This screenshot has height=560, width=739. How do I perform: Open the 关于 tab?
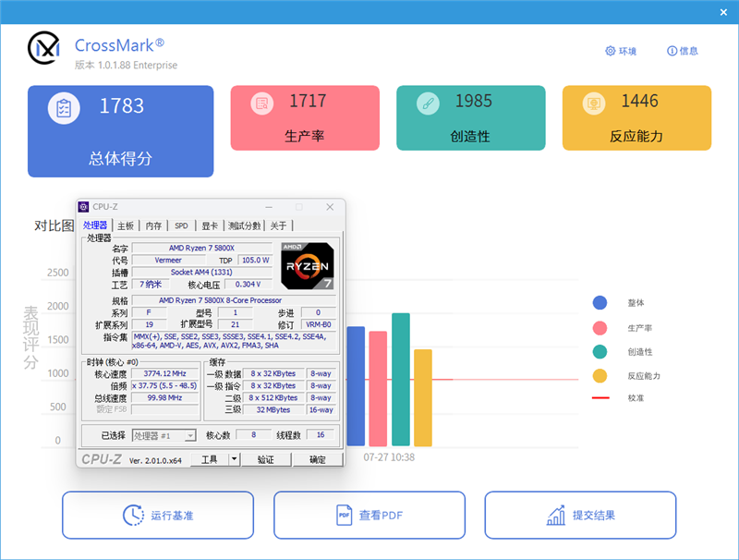279,225
